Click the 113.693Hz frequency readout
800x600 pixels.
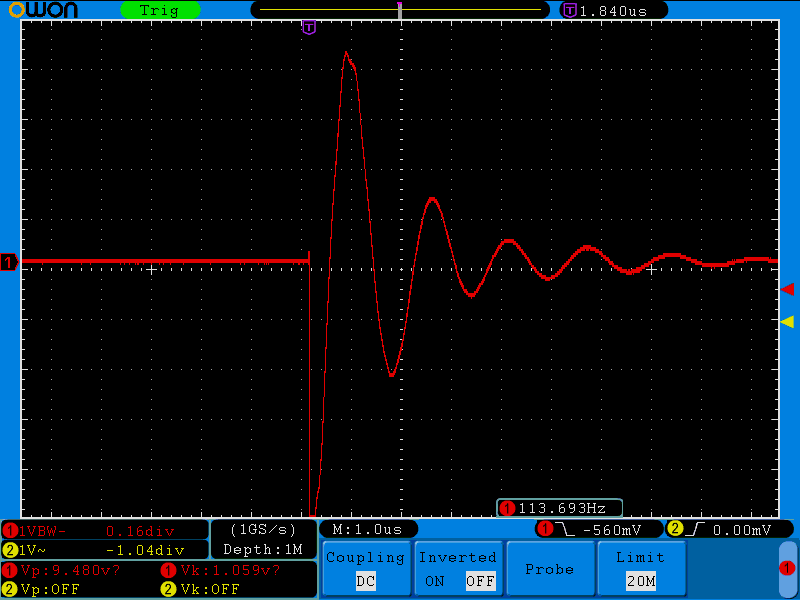[x=562, y=508]
